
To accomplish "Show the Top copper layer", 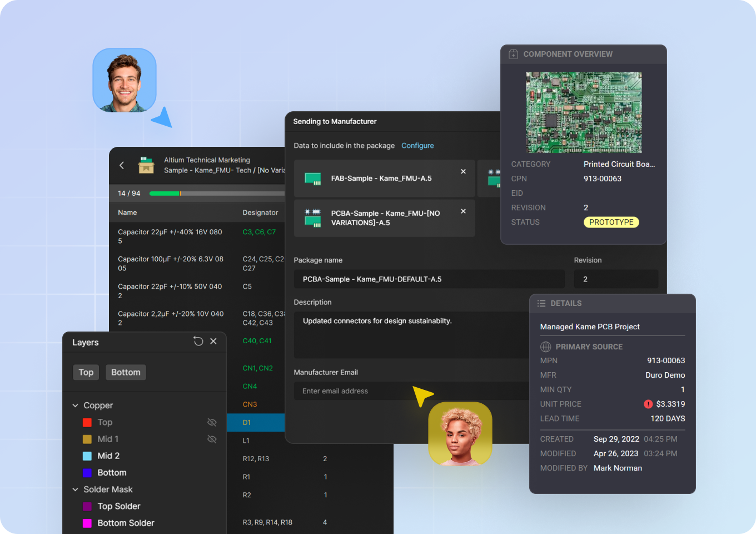I will tap(212, 422).
